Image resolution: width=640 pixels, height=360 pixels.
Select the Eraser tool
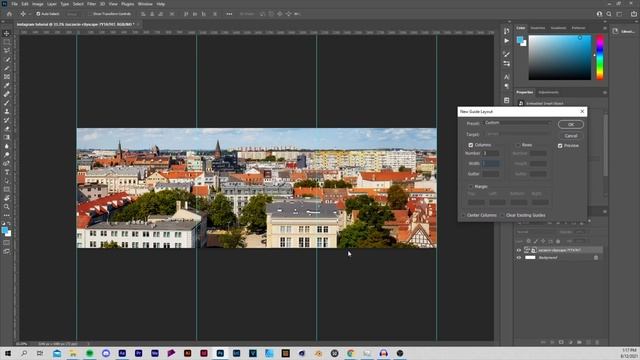[7, 129]
